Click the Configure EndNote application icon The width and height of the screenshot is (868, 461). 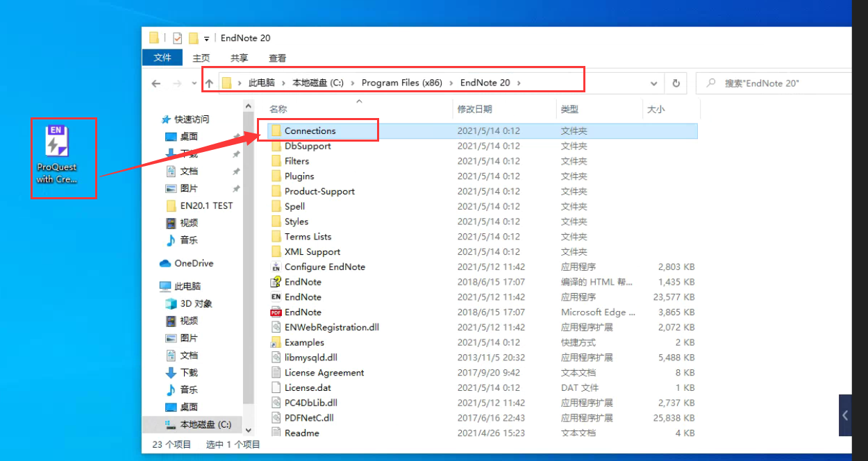(276, 267)
